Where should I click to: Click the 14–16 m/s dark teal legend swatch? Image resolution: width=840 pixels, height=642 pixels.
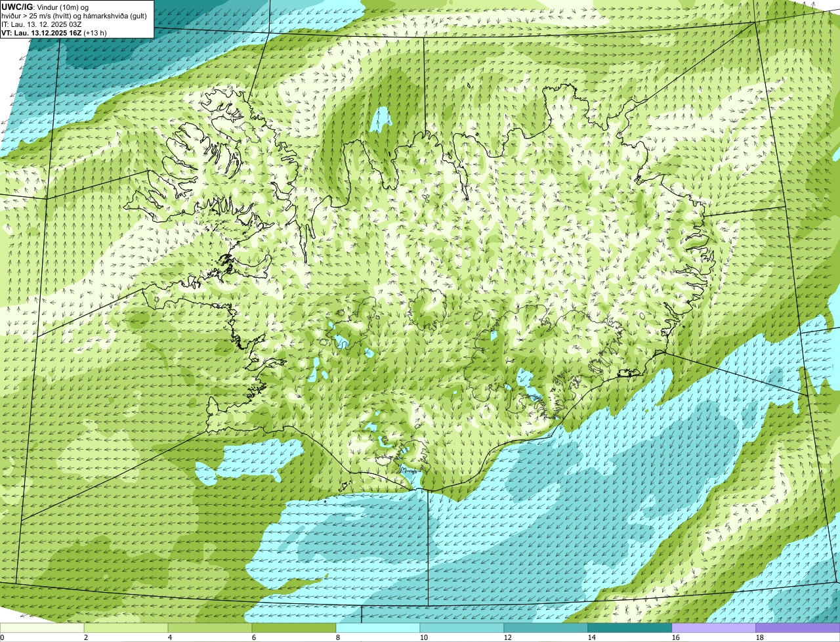tap(630, 628)
